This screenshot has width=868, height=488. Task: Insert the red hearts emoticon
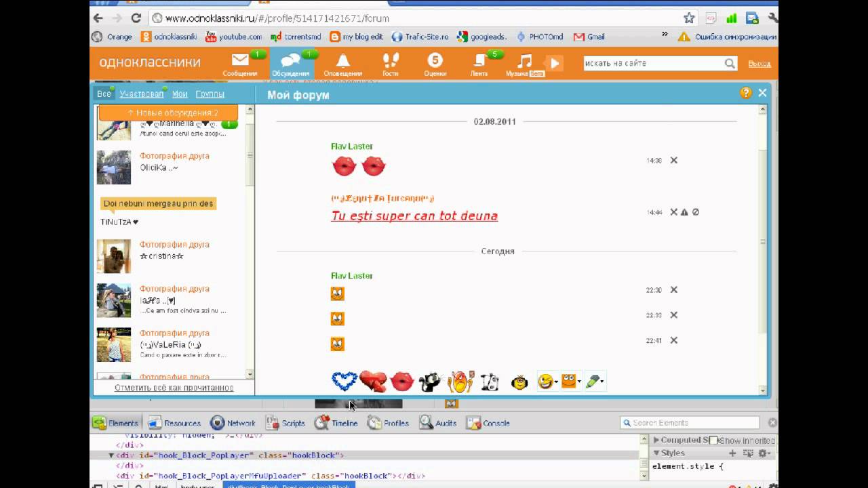click(x=373, y=382)
